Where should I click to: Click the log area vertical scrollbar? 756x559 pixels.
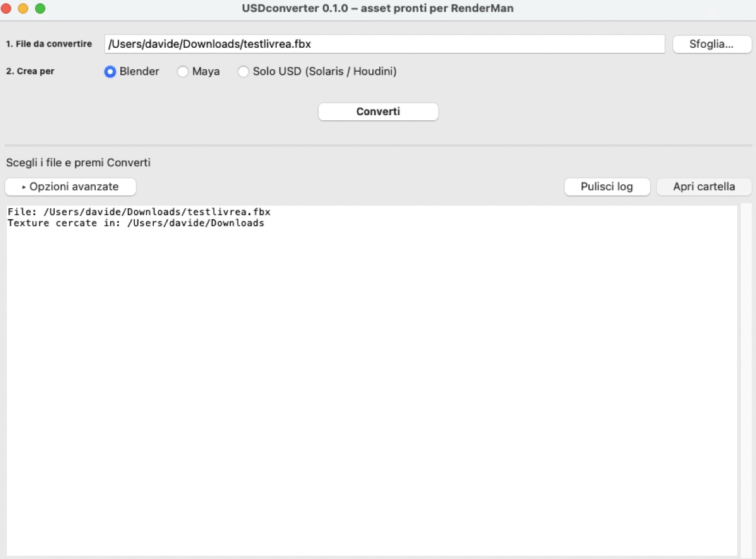tap(746, 380)
